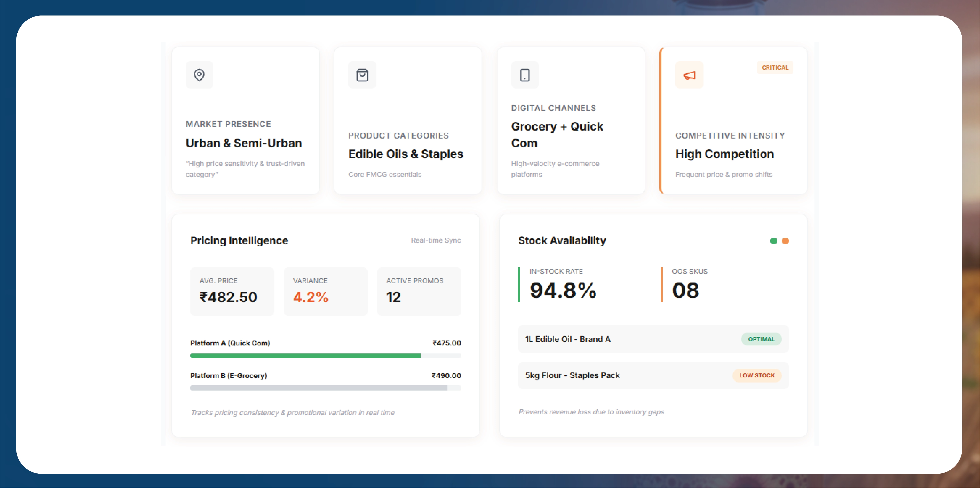Click Platform B gray price bar
980x488 pixels.
(x=318, y=388)
